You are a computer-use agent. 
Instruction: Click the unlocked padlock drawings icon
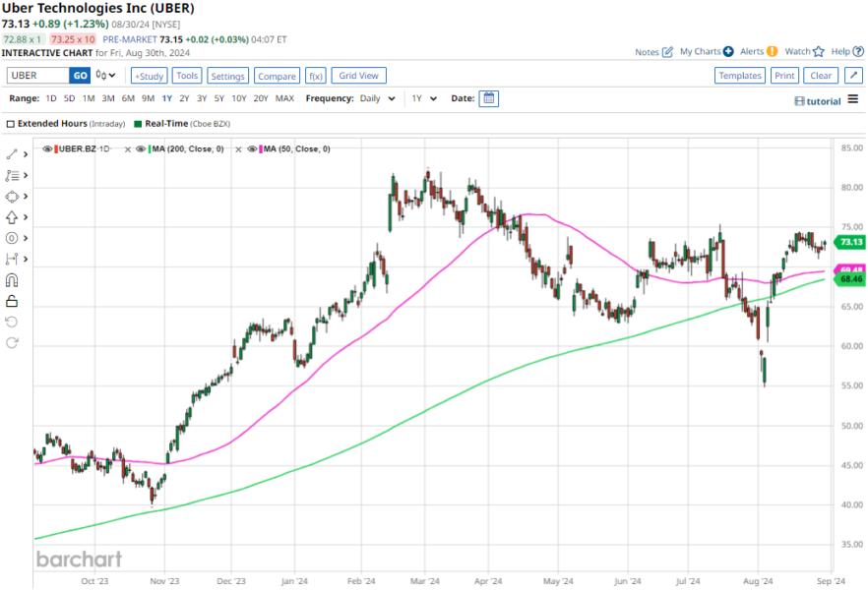pos(12,301)
